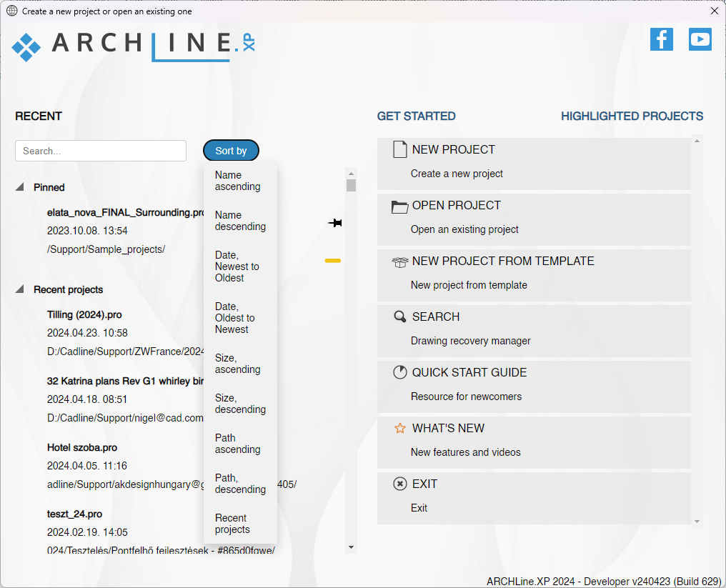Switch to the Highlighted Projects tab
726x588 pixels.
632,116
